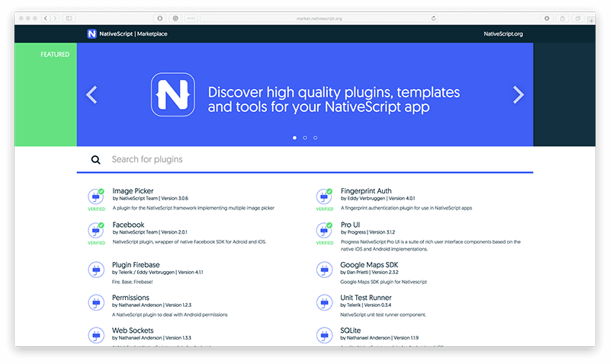Click the Web Sockets plugin icon
Image resolution: width=610 pixels, height=364 pixels.
[96, 335]
